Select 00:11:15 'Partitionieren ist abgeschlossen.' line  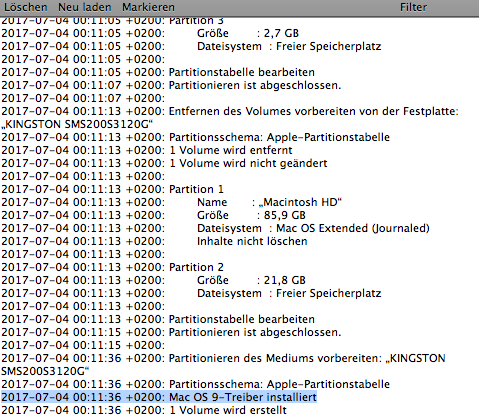click(171, 332)
